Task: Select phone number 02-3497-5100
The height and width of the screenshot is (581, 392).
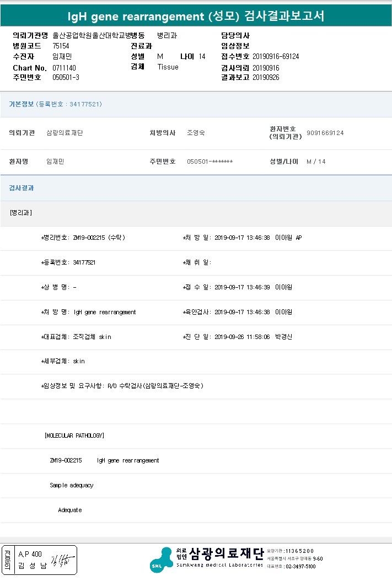Action: pos(301,567)
